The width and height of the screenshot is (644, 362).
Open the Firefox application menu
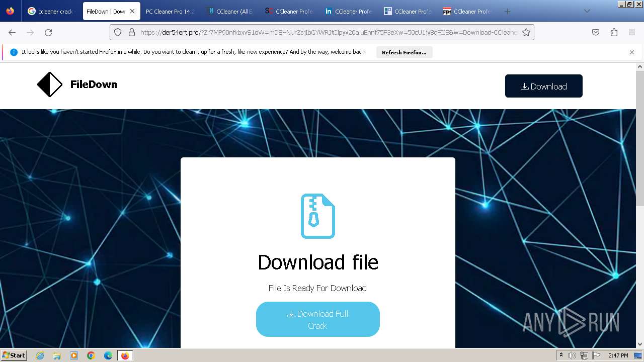pos(632,32)
